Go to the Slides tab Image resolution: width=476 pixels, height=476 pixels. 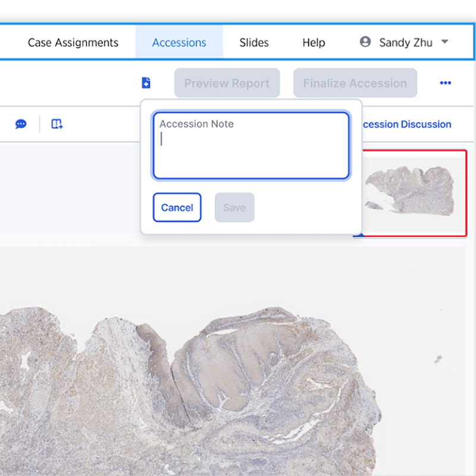254,42
